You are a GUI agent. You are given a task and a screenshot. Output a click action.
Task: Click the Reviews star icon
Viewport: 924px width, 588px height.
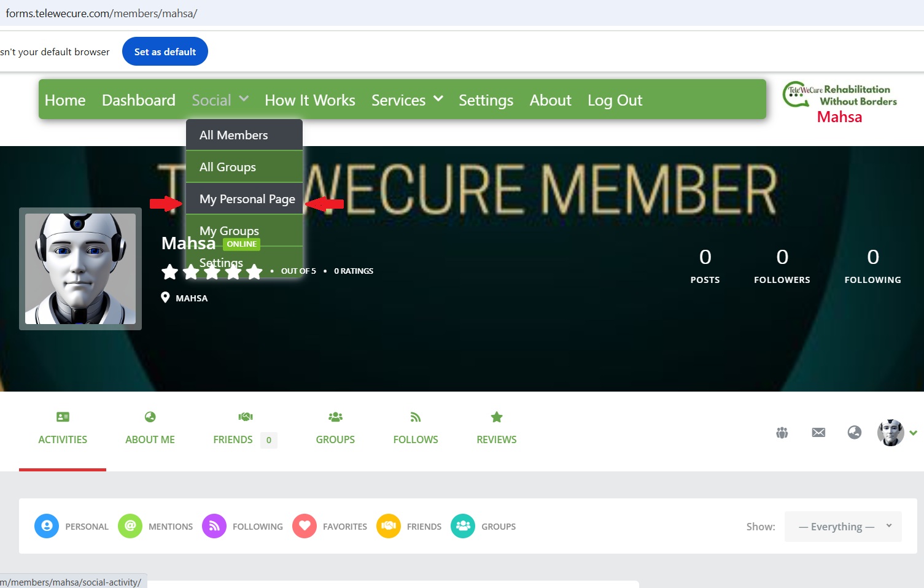[497, 417]
